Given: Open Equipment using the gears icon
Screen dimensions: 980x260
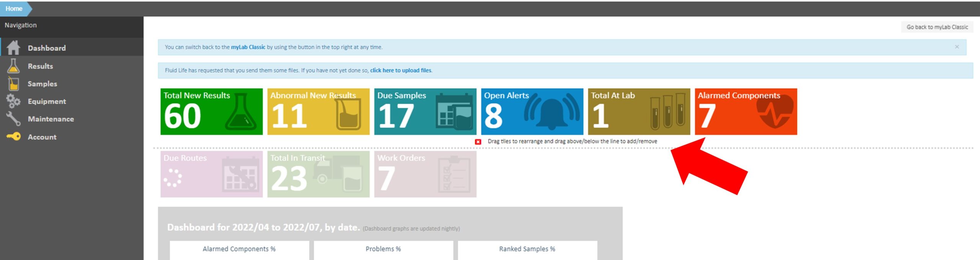Looking at the screenshot, I should [13, 101].
